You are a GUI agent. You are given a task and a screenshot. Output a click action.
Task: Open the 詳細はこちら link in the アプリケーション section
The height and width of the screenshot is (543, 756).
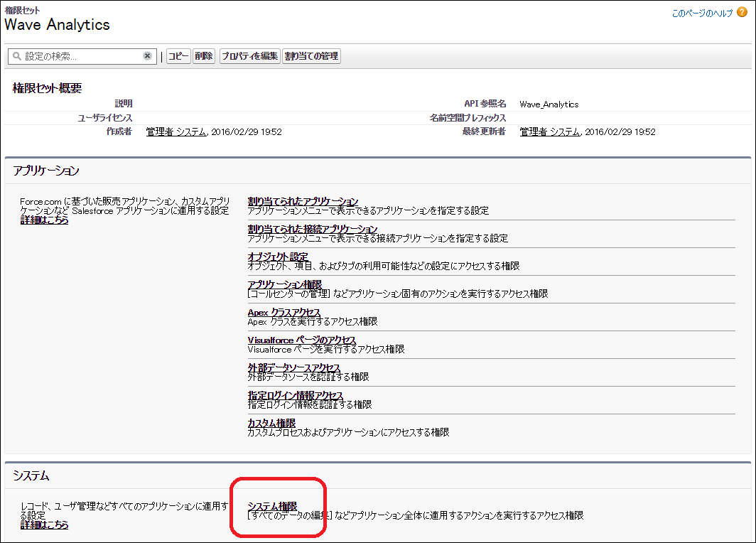tap(44, 220)
